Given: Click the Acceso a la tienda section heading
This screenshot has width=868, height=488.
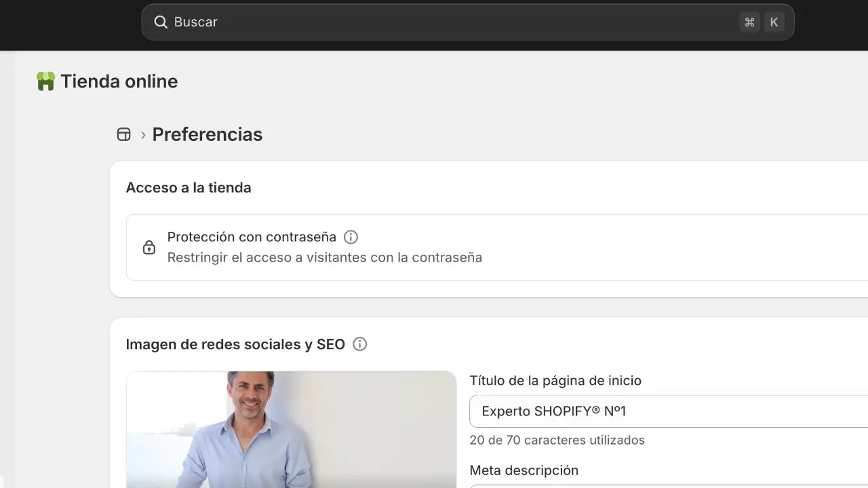Looking at the screenshot, I should pos(189,188).
